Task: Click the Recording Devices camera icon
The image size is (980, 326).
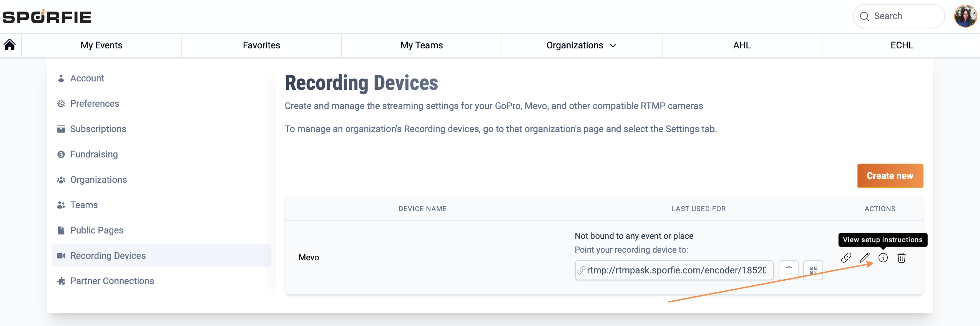Action: [x=61, y=256]
